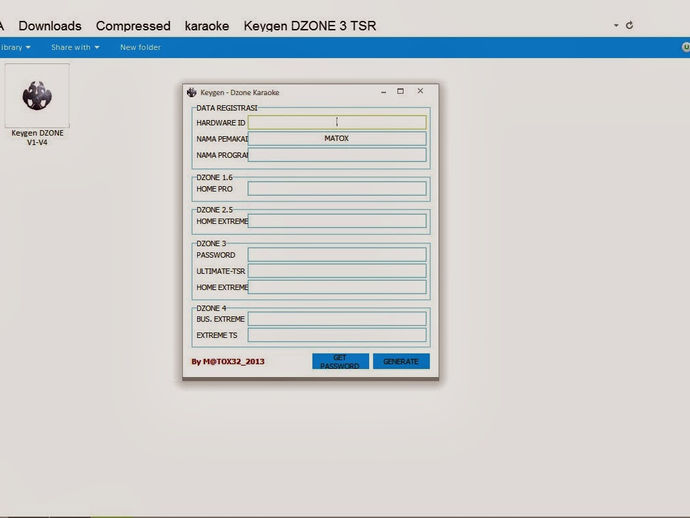Go to Downloads in breadcrumb path
Viewport: 690px width, 518px height.
50,26
